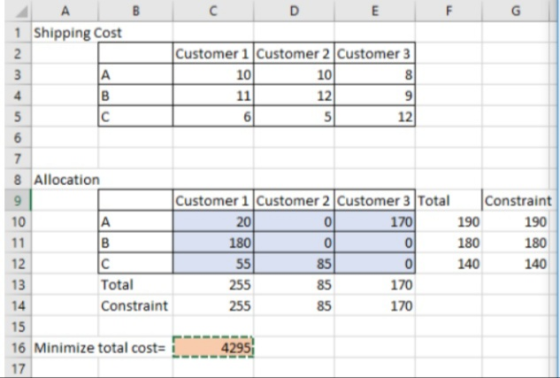Click allocation 180 for B to Customer 1
Viewport: 560px width, 378px height.
click(213, 243)
